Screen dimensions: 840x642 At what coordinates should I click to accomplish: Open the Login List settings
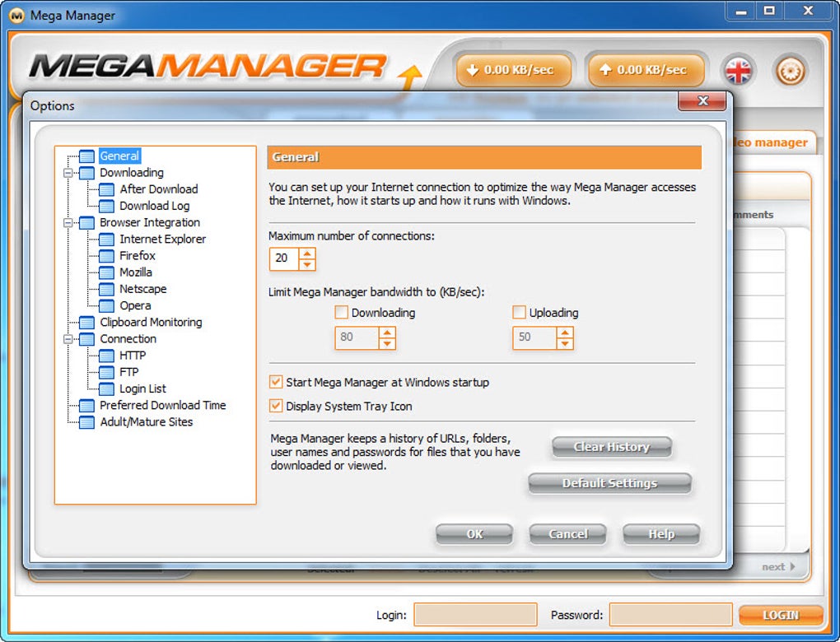(142, 388)
